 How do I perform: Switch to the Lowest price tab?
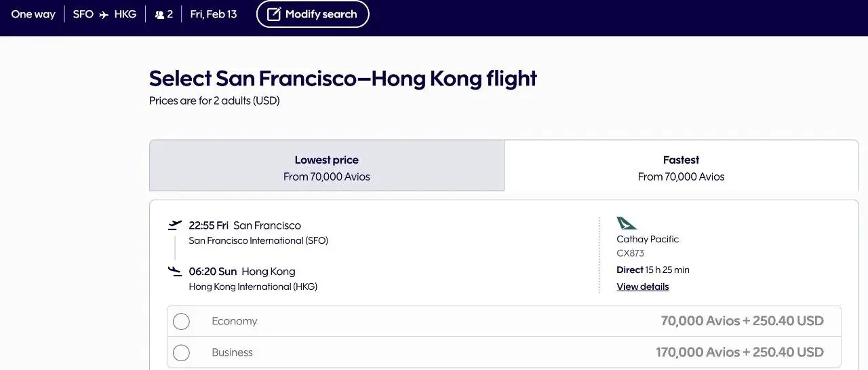pos(326,166)
